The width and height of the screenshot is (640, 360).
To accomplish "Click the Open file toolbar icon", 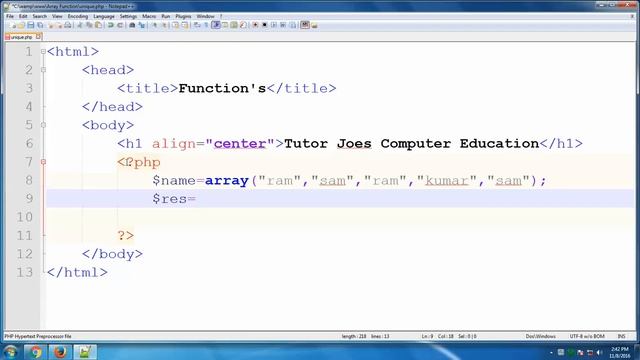I will click(x=21, y=25).
